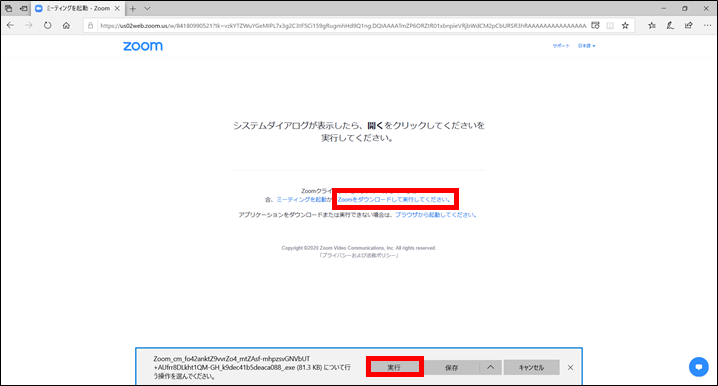Click the キャンセル button
718x386 pixels.
click(531, 367)
